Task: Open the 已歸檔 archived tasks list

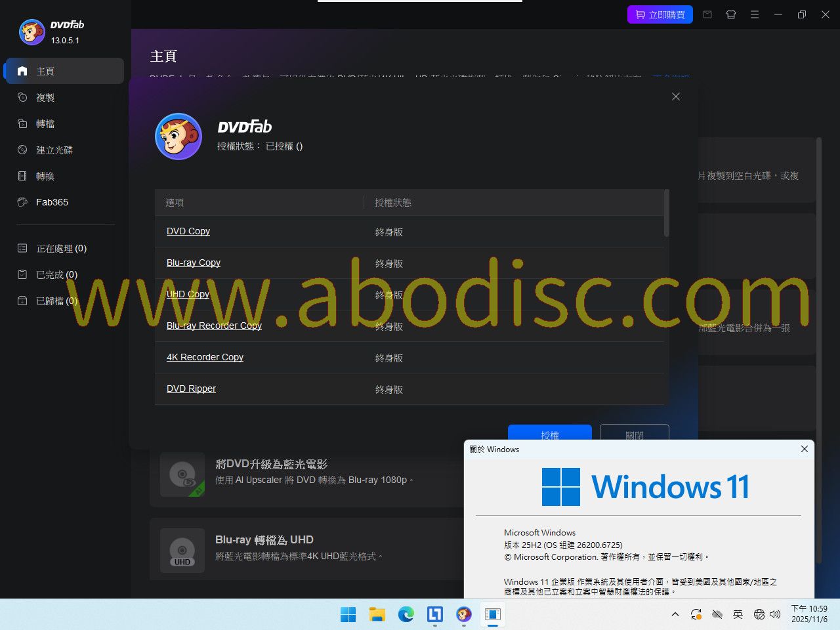Action: pos(56,301)
